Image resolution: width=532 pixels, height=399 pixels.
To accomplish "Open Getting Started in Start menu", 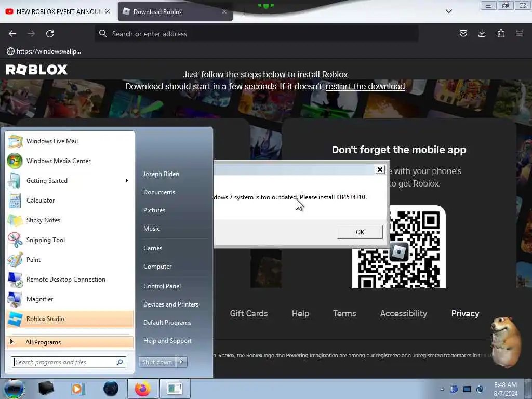I will (x=70, y=180).
